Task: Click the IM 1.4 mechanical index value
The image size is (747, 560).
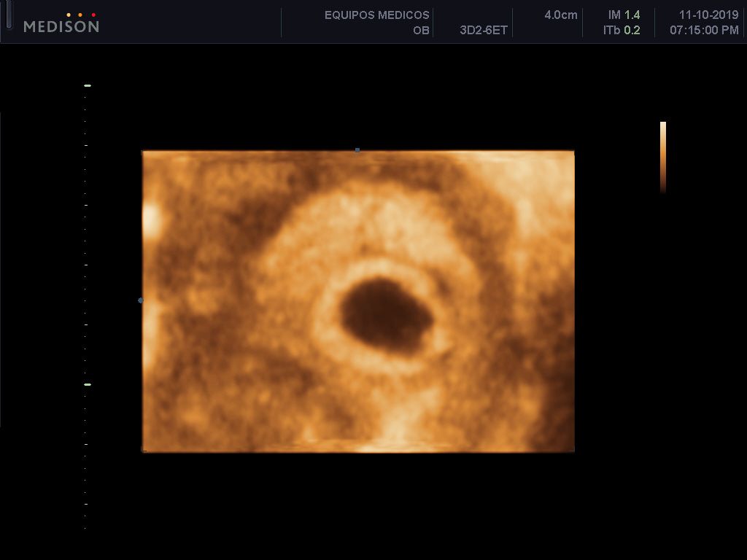Action: (x=624, y=15)
